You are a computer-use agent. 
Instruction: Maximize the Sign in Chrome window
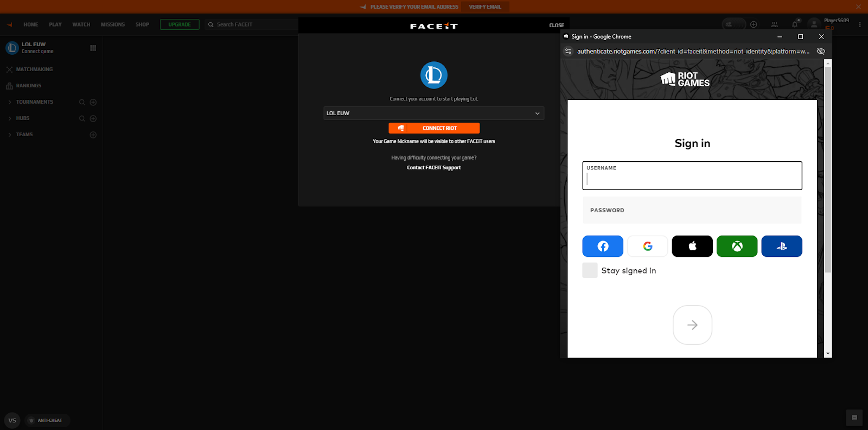click(800, 37)
